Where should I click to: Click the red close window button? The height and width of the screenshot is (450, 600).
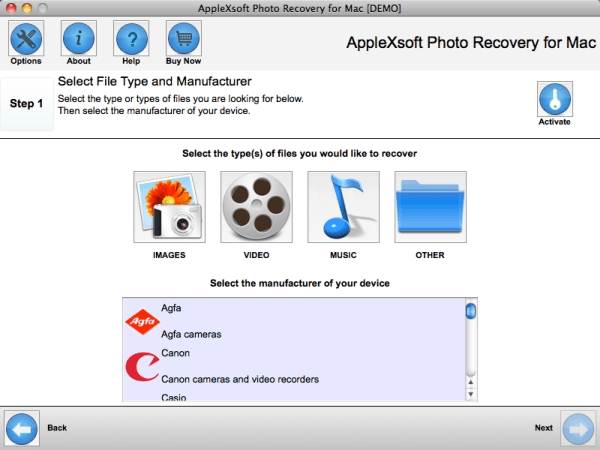point(11,8)
